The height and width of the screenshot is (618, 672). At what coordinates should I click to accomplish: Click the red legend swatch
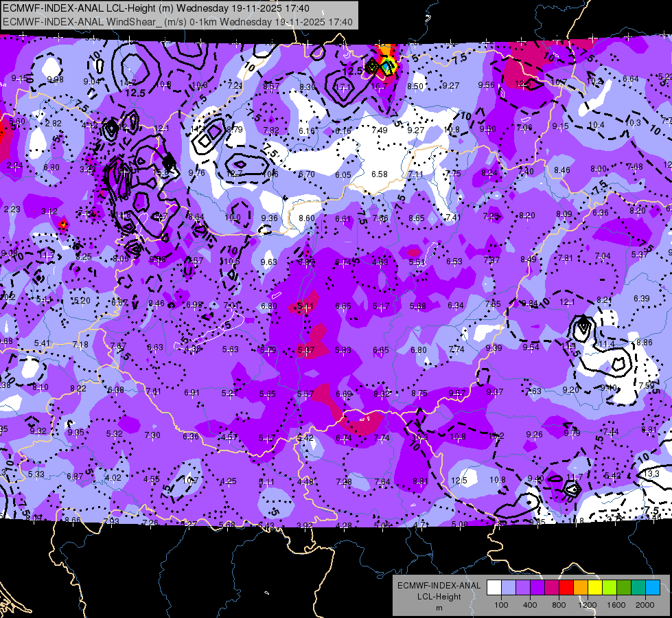pyautogui.click(x=566, y=588)
